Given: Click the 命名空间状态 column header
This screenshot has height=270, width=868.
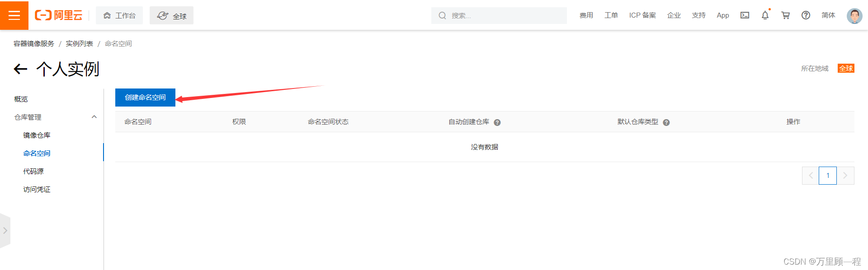Looking at the screenshot, I should pos(328,122).
